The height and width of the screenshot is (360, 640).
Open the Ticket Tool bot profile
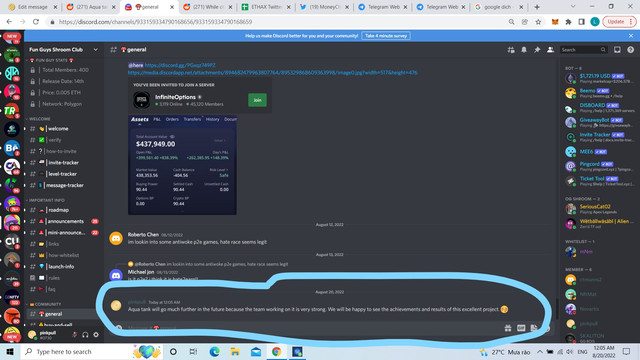point(599,180)
